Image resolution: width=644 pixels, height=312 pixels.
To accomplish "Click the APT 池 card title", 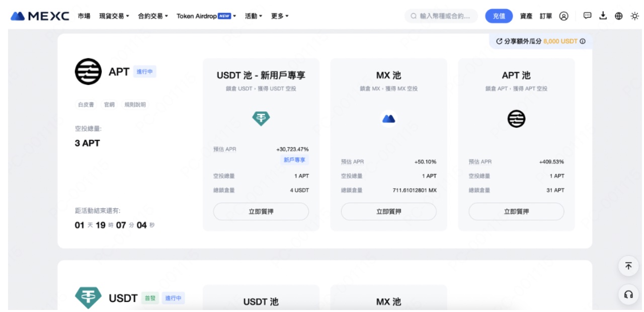I will pyautogui.click(x=516, y=75).
